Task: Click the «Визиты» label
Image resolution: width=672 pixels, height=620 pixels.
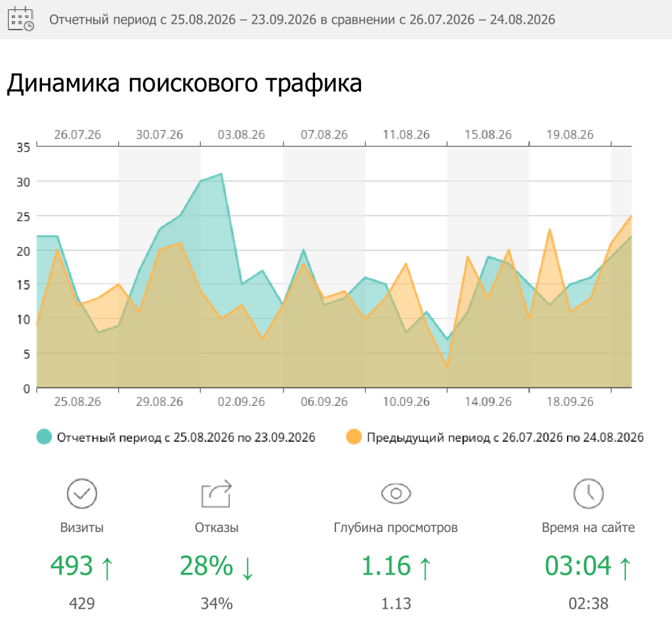Action: pos(82,527)
